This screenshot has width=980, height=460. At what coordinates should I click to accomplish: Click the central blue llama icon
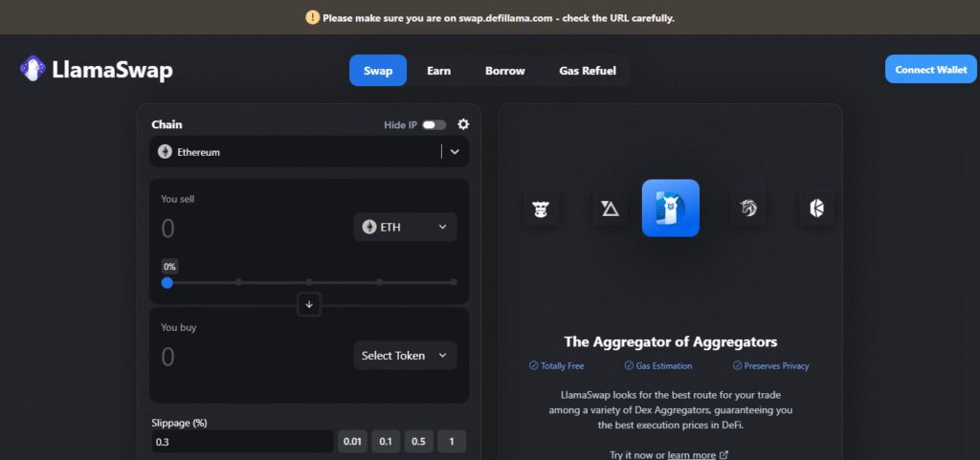pos(671,208)
